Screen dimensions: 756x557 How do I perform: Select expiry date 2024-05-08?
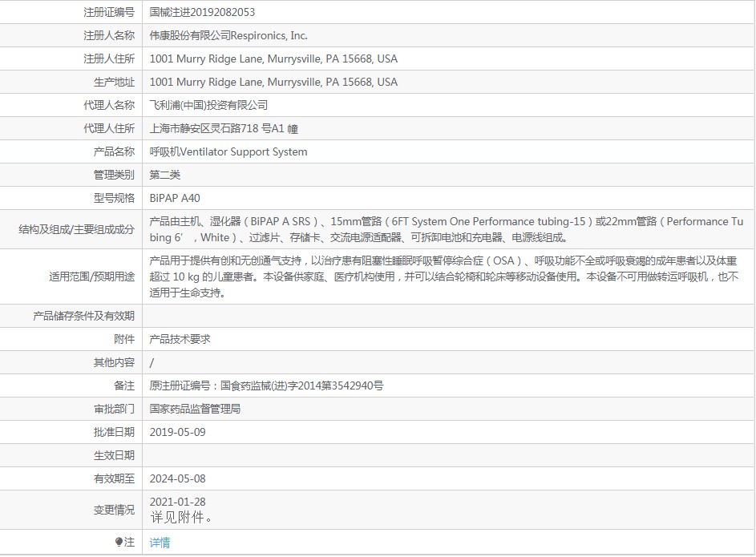[x=177, y=478]
